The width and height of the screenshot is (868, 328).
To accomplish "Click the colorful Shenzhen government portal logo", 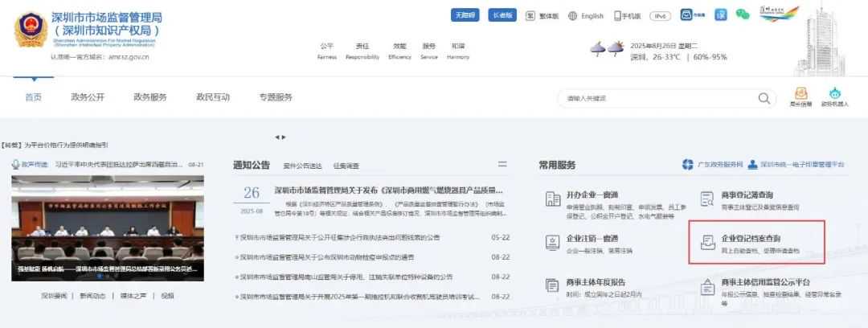I will tap(779, 14).
